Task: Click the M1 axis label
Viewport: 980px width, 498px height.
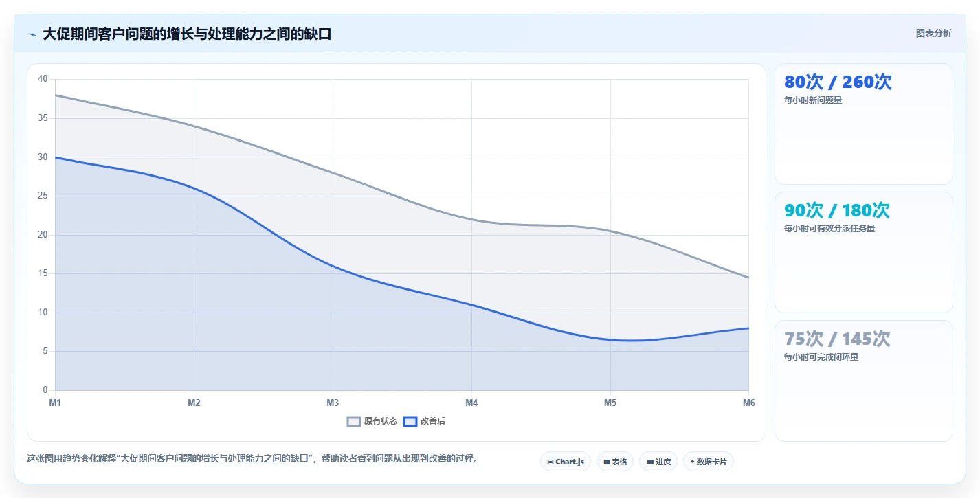Action: (55, 403)
